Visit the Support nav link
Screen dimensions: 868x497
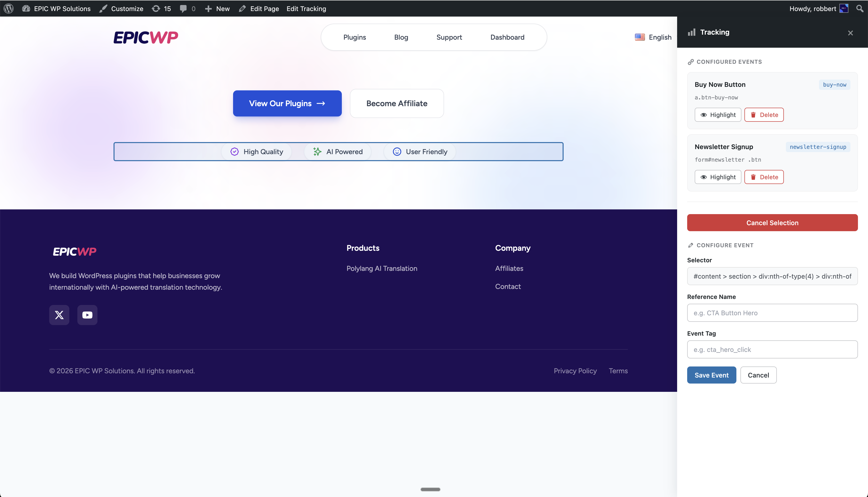pyautogui.click(x=449, y=37)
